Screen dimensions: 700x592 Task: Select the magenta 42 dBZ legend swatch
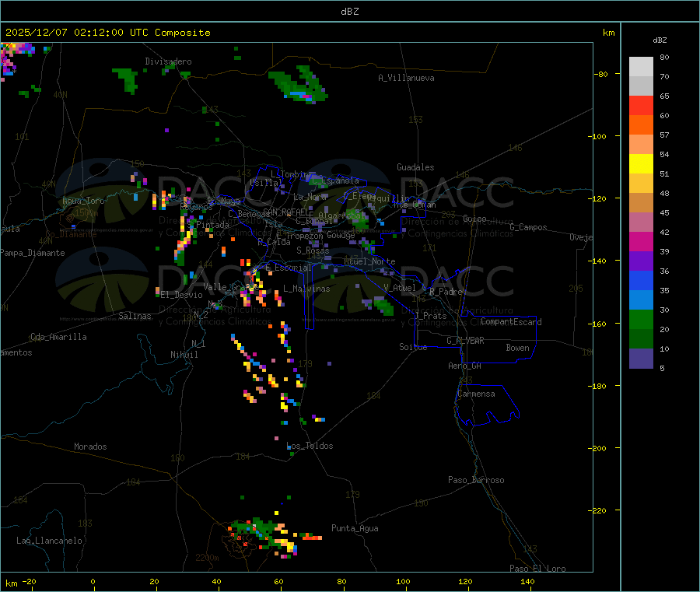(x=641, y=241)
